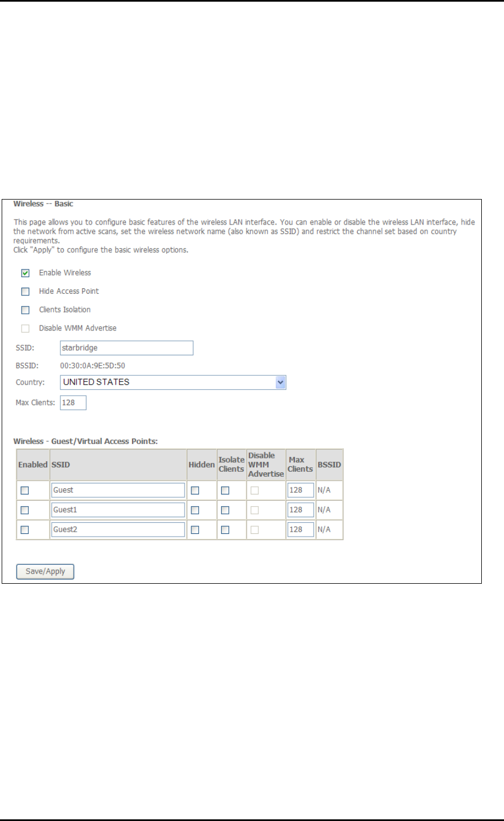504x821 pixels.
Task: Click Max Clients field in Guest2 row
Action: click(301, 530)
